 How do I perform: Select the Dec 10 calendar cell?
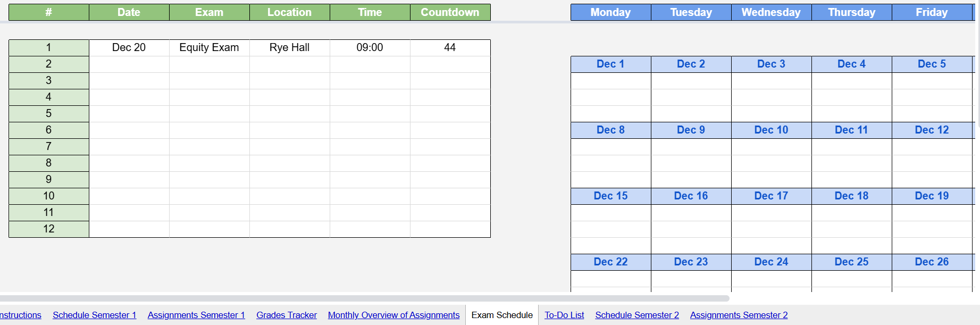click(x=771, y=130)
